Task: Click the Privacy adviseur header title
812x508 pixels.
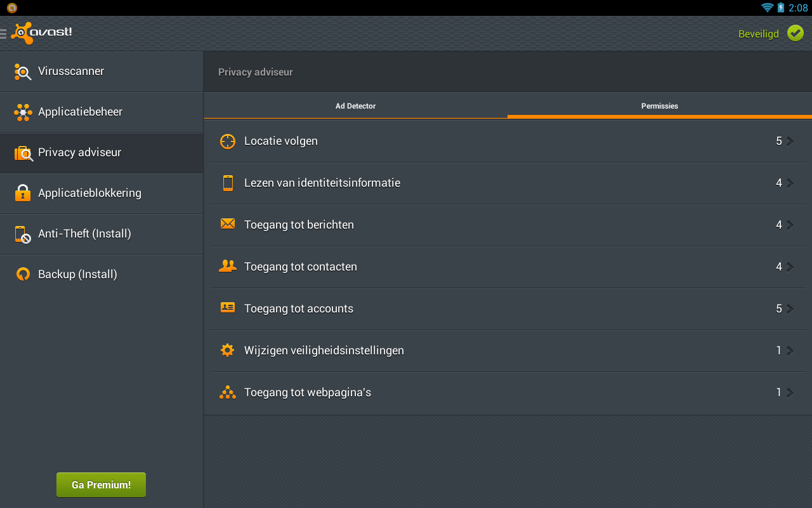Action: tap(256, 72)
